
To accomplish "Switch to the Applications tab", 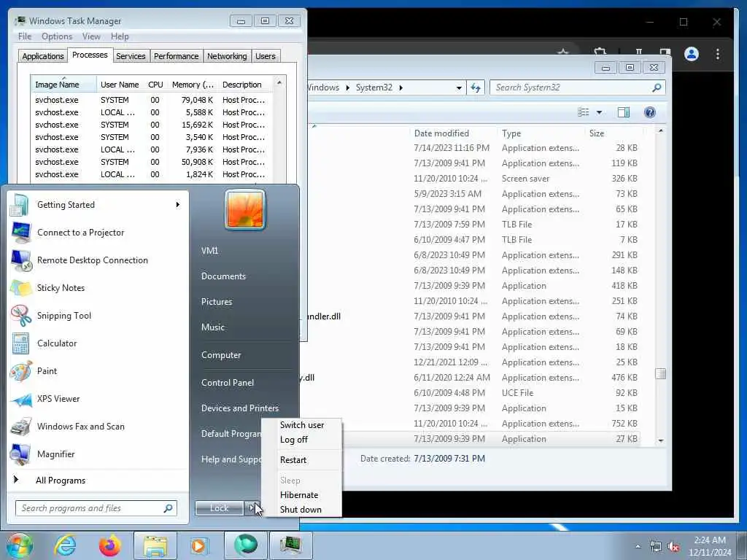I will pyautogui.click(x=43, y=56).
